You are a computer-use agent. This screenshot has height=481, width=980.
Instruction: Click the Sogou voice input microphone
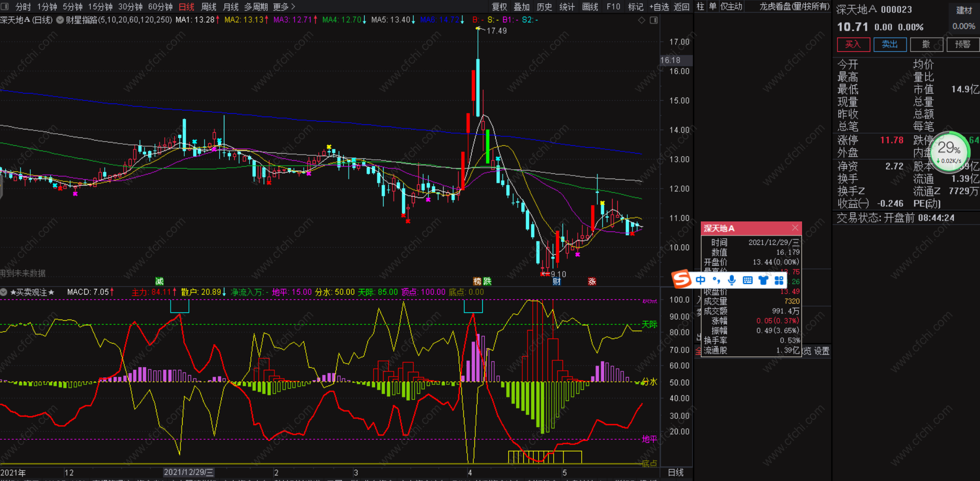point(732,280)
